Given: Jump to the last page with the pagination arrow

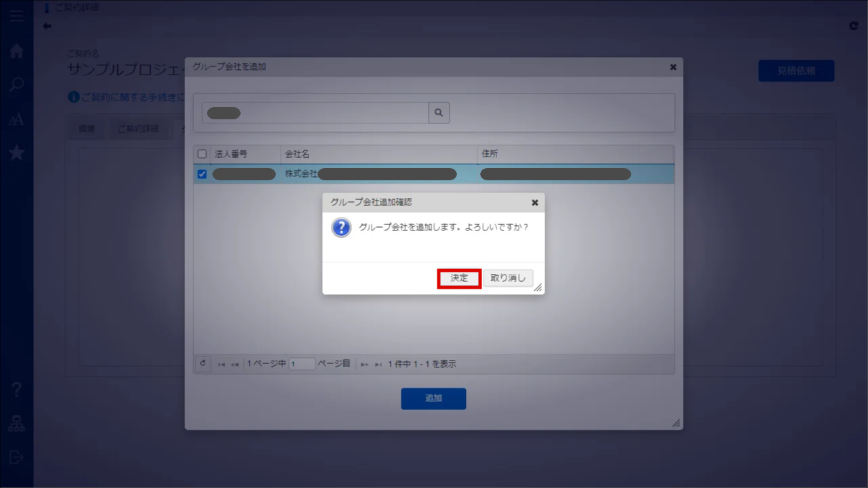Looking at the screenshot, I should tap(378, 364).
